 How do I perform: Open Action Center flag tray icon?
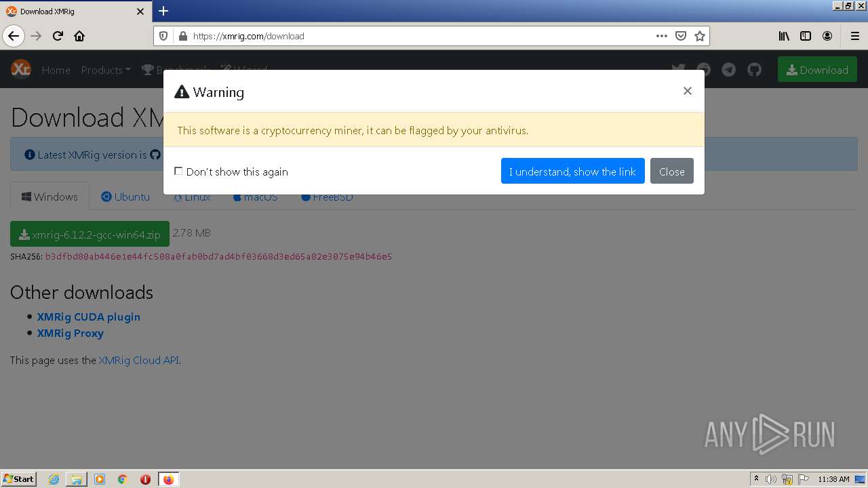click(x=804, y=479)
